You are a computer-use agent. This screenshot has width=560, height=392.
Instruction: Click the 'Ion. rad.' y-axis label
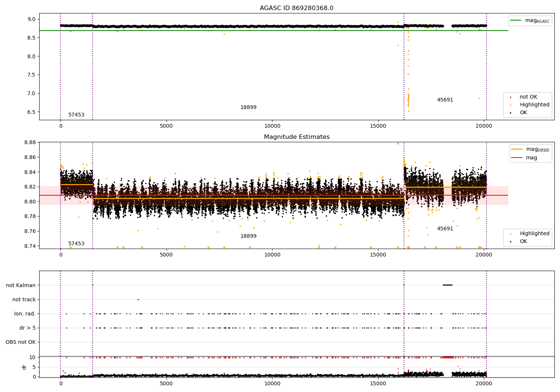[25, 314]
